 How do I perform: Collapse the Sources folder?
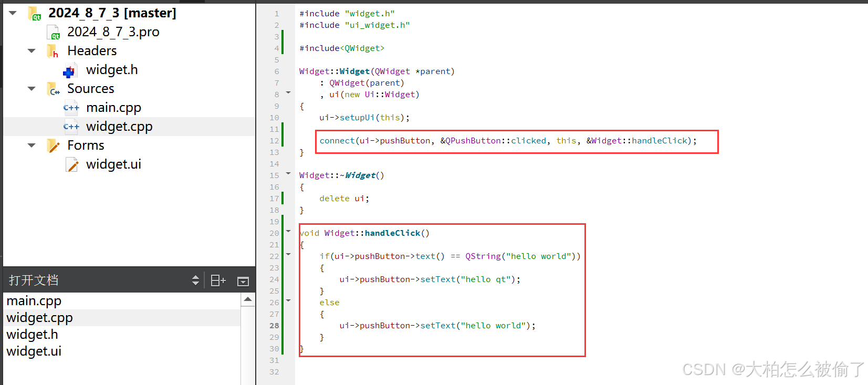(32, 88)
